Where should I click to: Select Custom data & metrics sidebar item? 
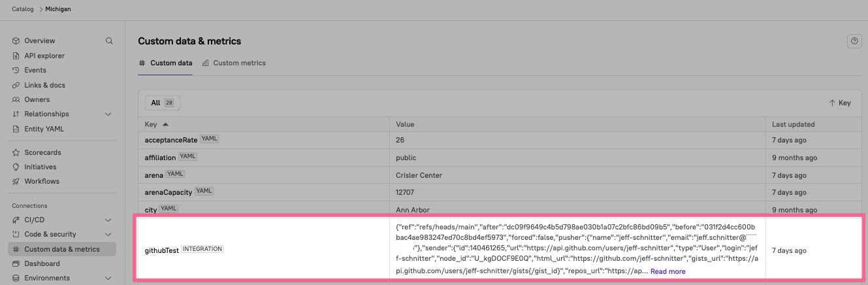[62, 249]
